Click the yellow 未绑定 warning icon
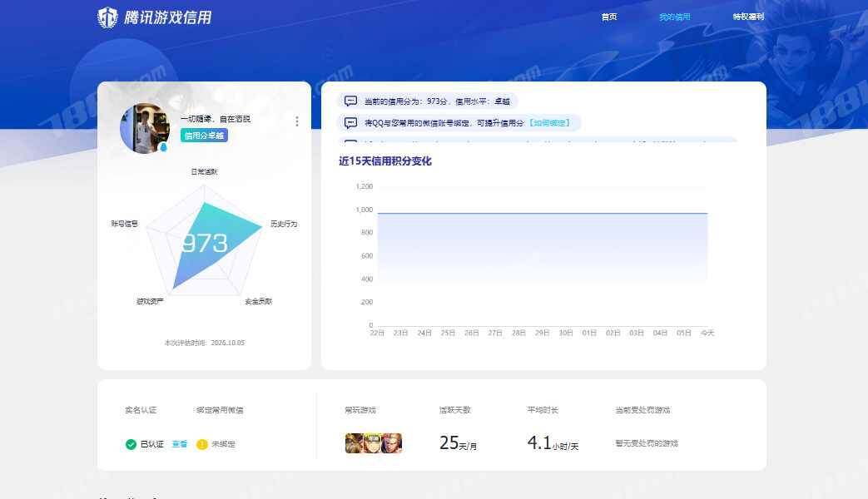Screen dimensions: 868x499 coord(202,444)
